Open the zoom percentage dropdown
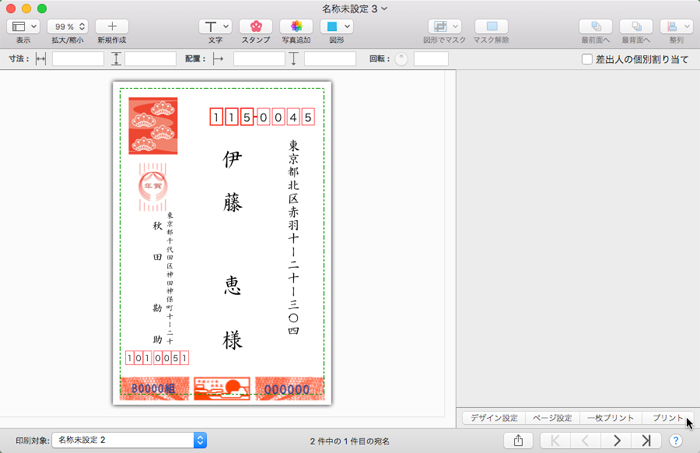Viewport: 700px width, 453px height. point(67,26)
